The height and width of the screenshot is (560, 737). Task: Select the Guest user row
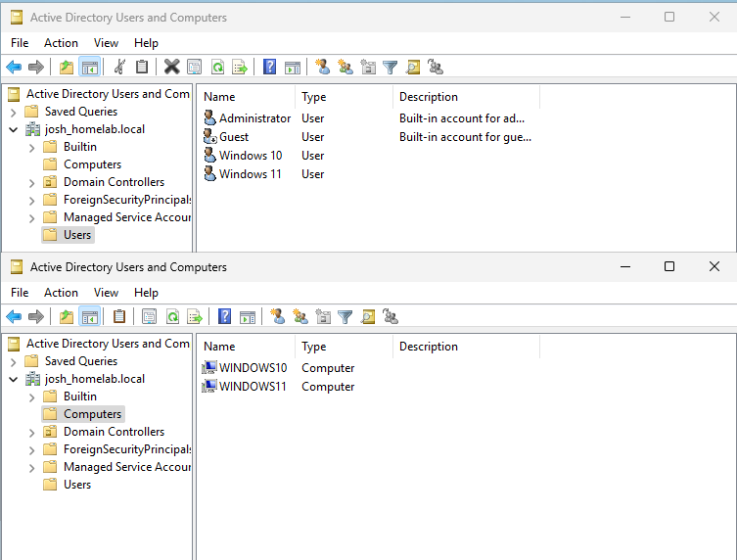368,137
